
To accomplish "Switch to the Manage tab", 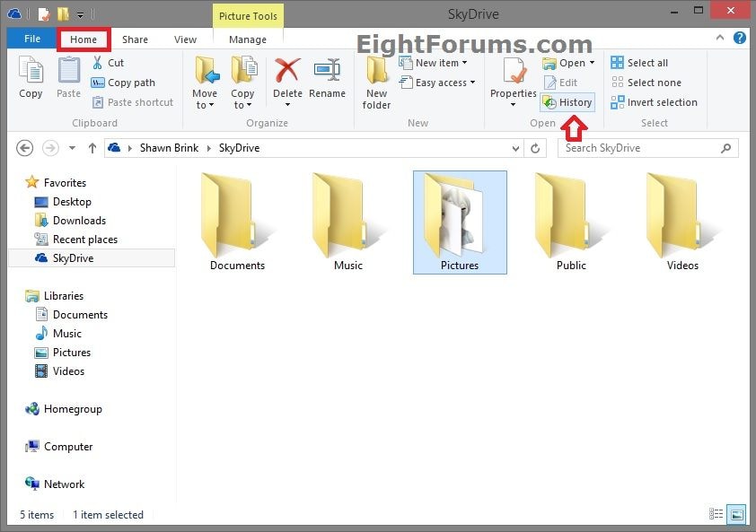I will (x=248, y=39).
